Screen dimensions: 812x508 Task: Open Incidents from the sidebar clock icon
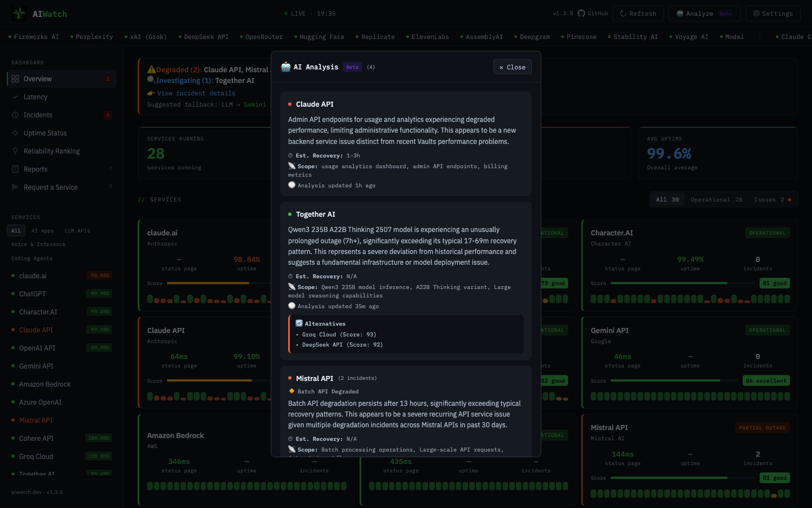tap(15, 115)
